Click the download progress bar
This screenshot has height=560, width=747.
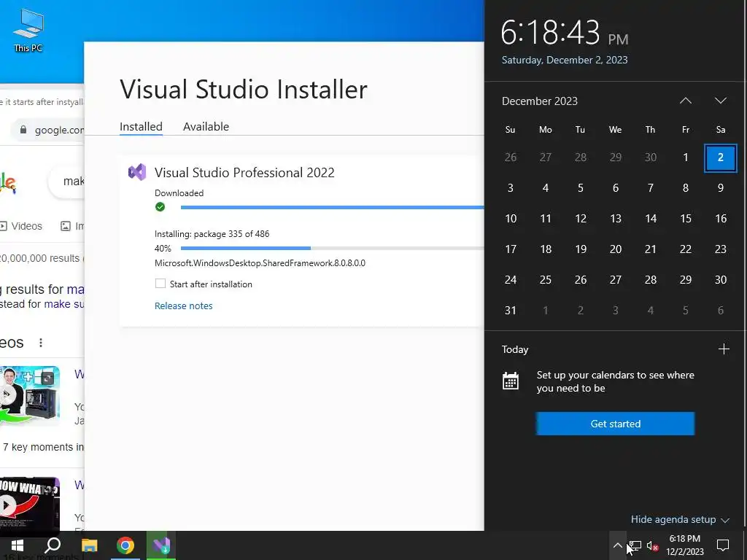332,207
